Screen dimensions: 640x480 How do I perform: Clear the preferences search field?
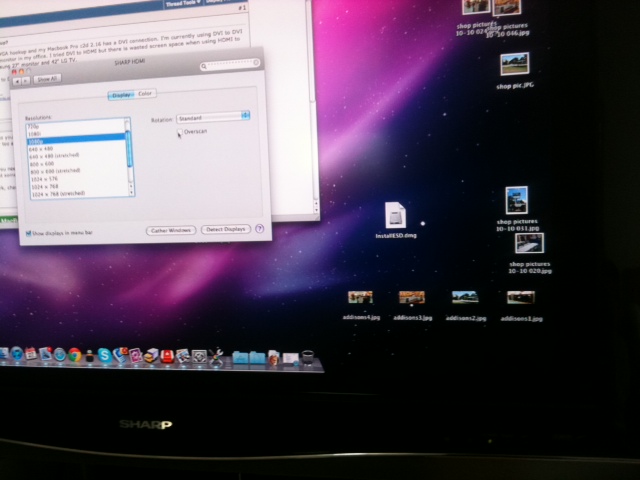(256, 62)
